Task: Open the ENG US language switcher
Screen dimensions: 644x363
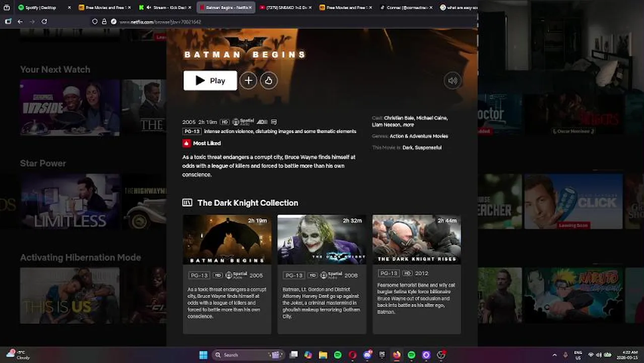Action: [x=578, y=355]
